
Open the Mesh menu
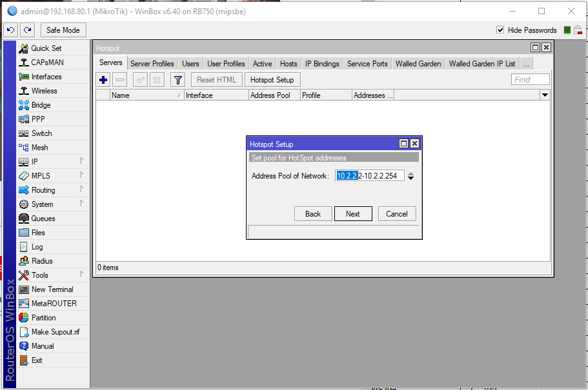click(52, 148)
